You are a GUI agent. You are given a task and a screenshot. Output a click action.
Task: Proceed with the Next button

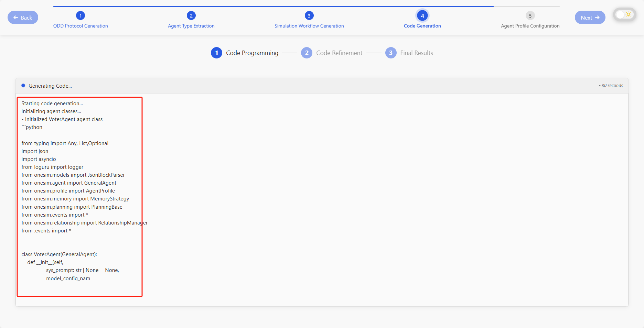(x=590, y=18)
